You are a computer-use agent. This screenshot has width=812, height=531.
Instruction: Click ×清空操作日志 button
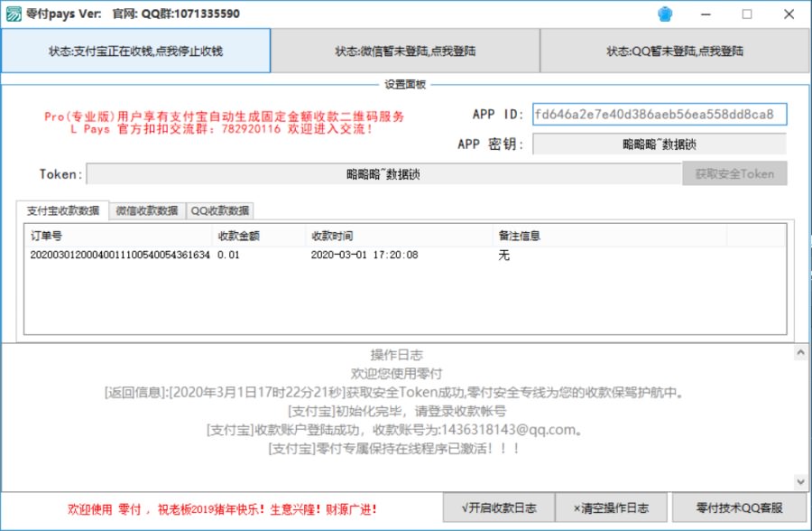(611, 508)
